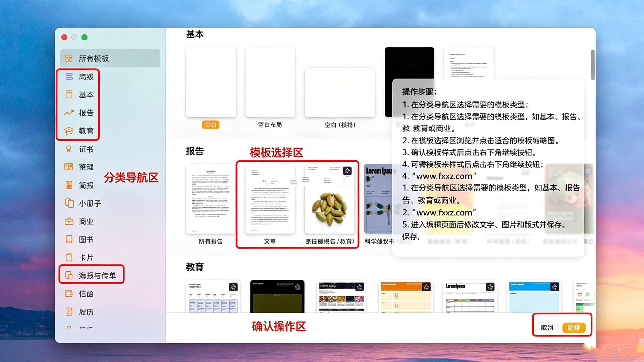Click the 证书 ribbon icon

point(69,149)
